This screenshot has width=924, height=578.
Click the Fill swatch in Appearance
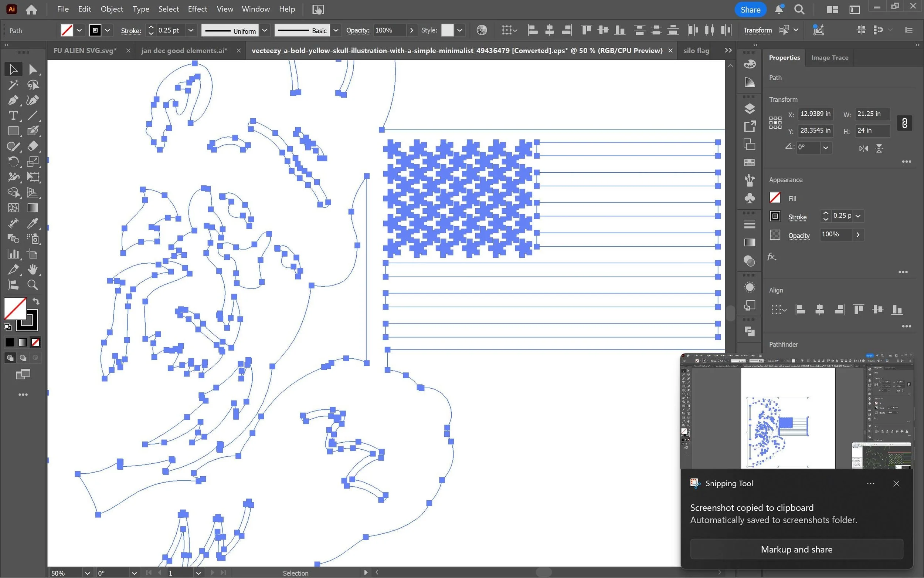pos(775,198)
